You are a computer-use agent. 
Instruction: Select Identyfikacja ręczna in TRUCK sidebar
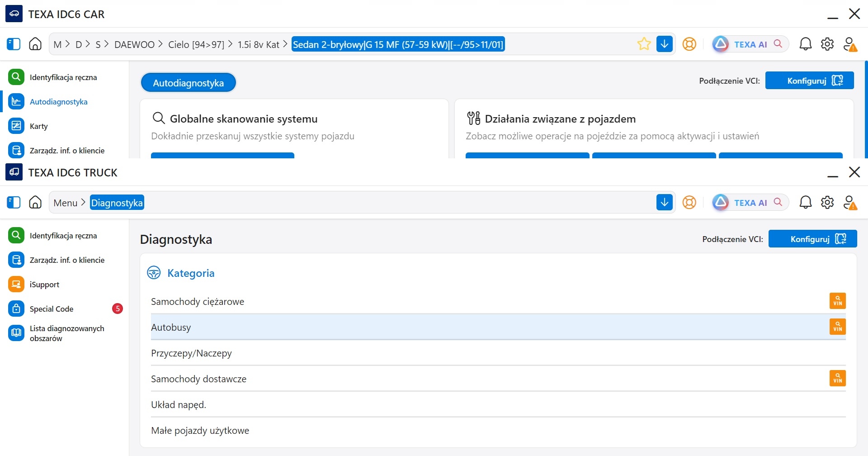point(64,236)
